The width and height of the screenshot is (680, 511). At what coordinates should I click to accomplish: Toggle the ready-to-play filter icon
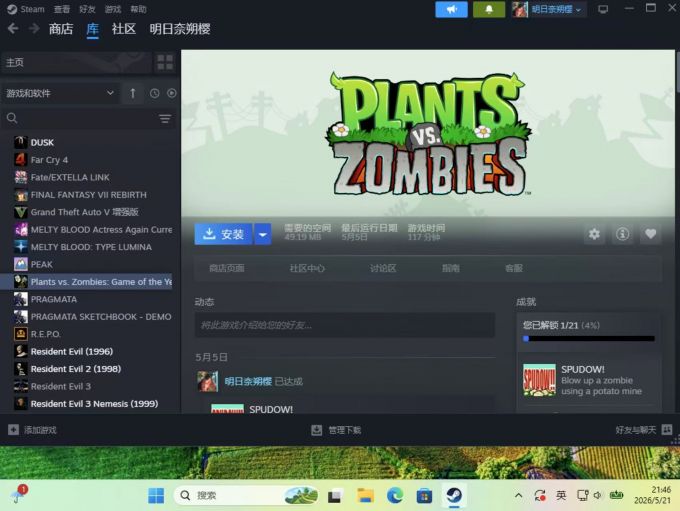pos(172,93)
